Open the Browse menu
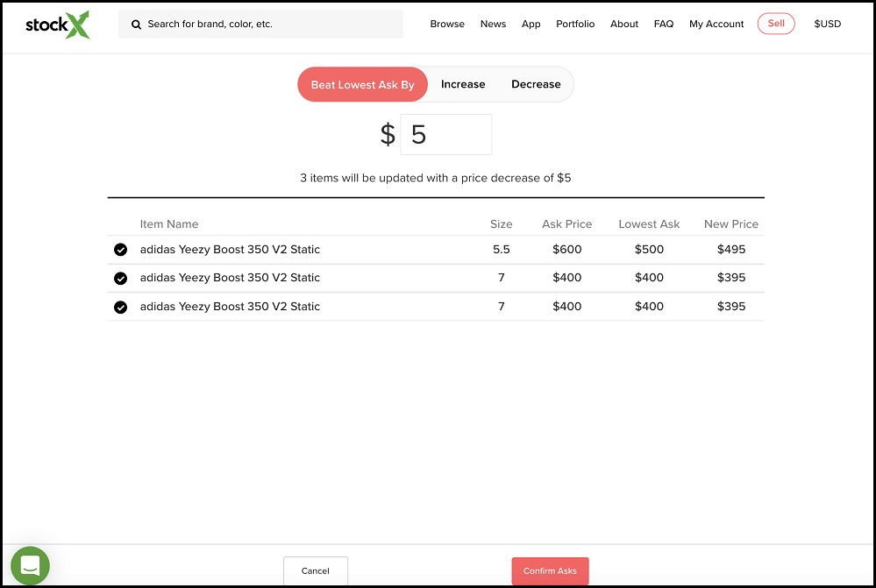The width and height of the screenshot is (876, 588). (447, 24)
